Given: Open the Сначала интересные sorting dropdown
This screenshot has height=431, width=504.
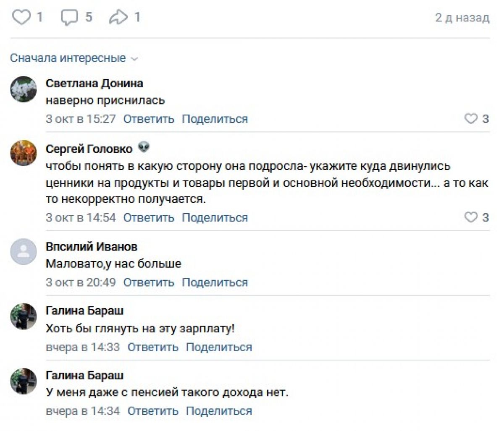Looking at the screenshot, I should pyautogui.click(x=74, y=58).
